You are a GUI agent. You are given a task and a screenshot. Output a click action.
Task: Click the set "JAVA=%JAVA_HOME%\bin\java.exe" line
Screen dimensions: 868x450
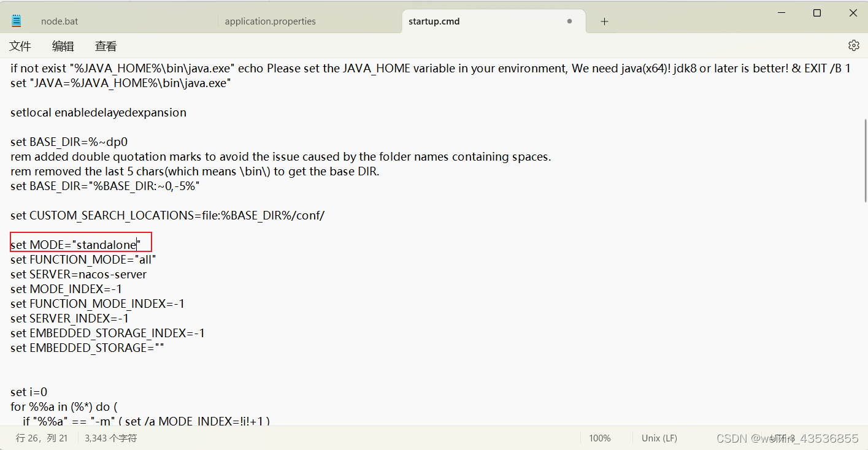point(120,83)
